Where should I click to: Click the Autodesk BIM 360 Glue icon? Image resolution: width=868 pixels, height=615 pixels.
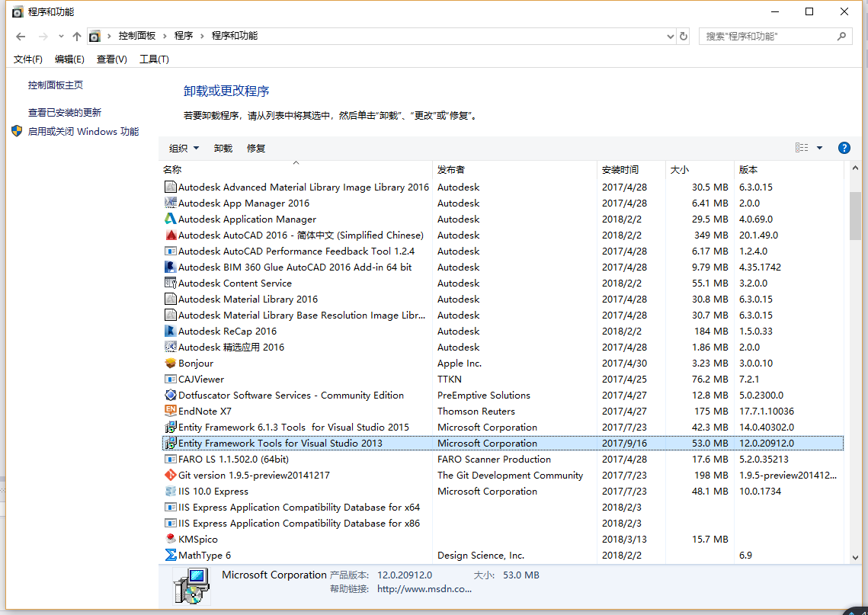[171, 267]
